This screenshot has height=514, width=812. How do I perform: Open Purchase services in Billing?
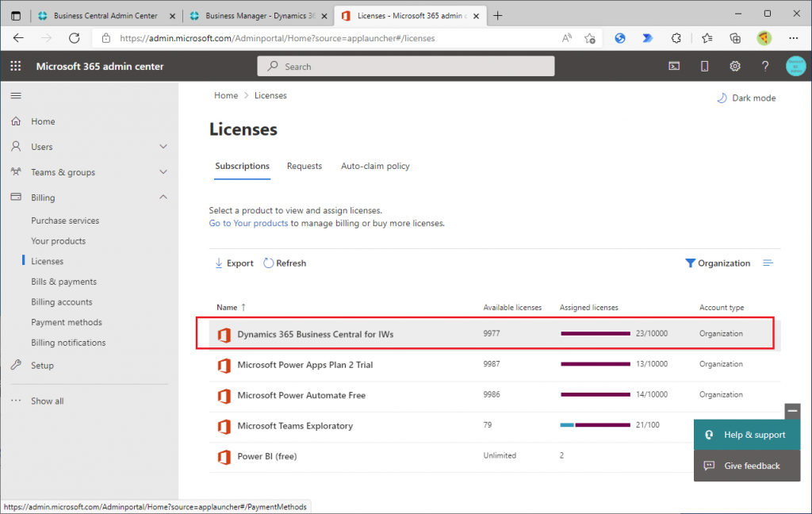65,221
